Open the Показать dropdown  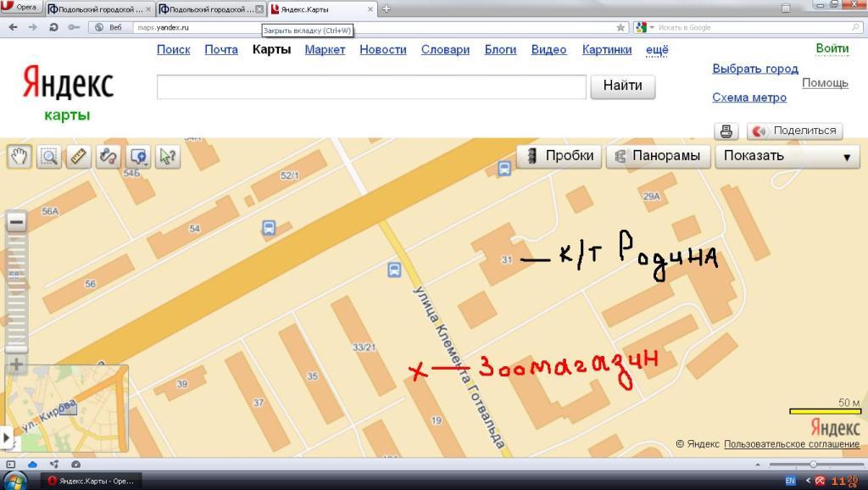coord(787,156)
